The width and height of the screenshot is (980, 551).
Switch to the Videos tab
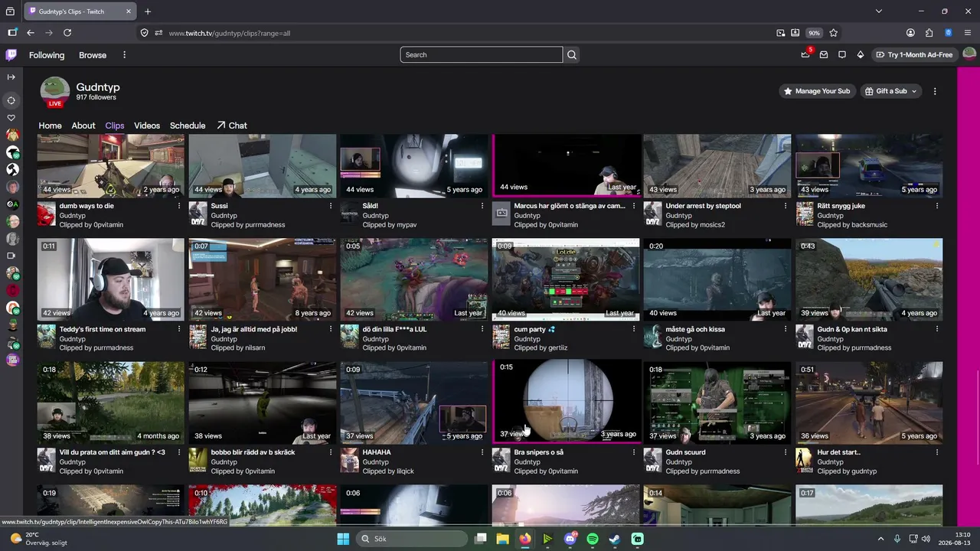(147, 126)
